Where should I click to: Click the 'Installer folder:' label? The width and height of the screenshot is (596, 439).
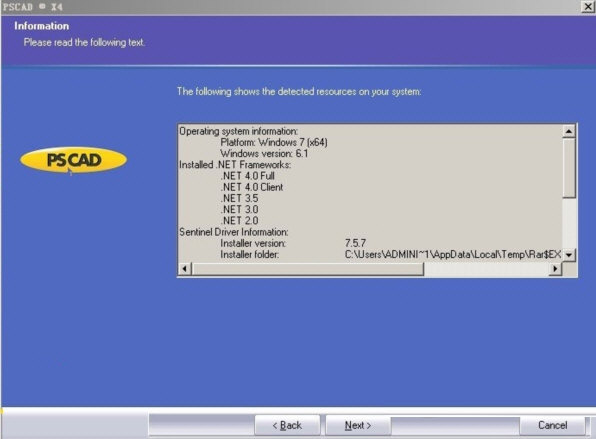tap(249, 255)
